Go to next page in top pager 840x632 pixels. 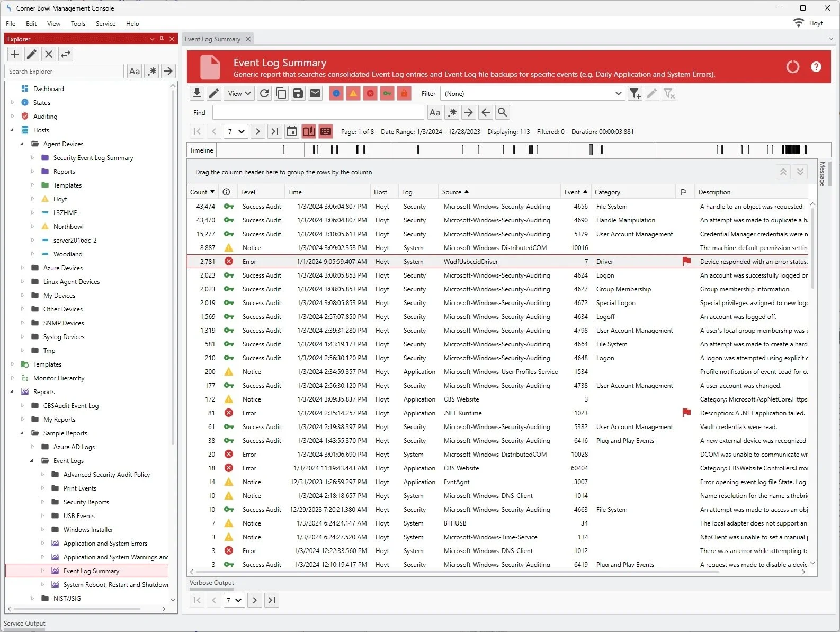click(x=258, y=131)
